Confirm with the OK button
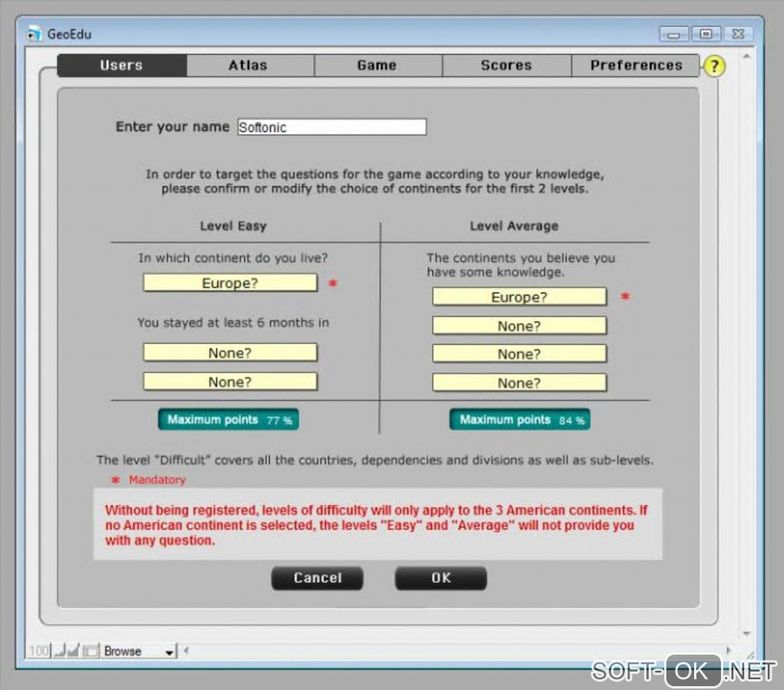This screenshot has height=690, width=784. 440,578
